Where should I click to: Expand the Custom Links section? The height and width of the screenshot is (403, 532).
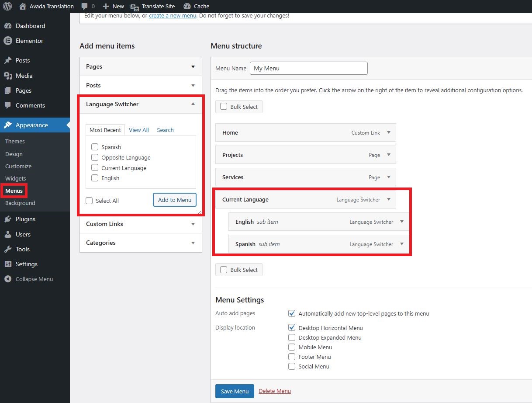pos(193,224)
